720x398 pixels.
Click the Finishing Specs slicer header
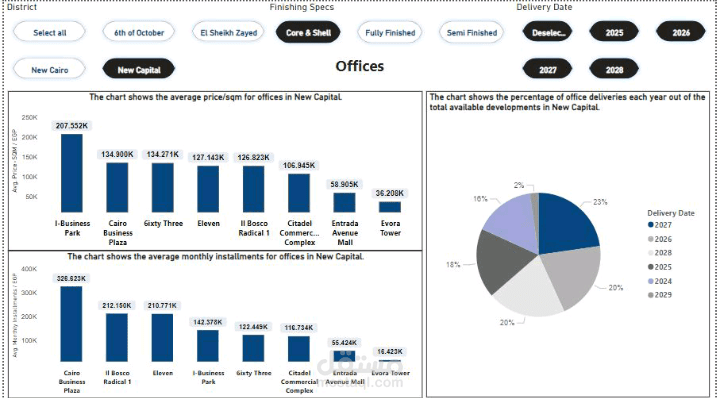pos(302,7)
